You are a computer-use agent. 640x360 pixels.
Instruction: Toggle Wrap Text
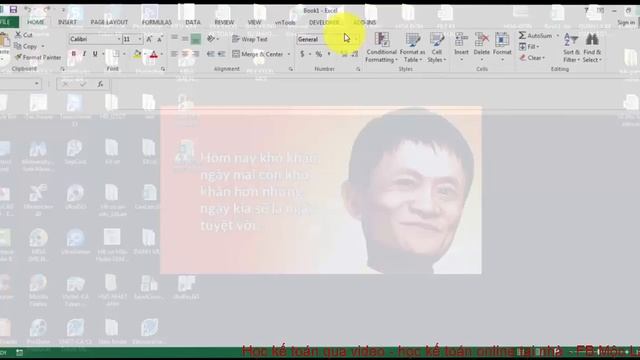[x=250, y=39]
